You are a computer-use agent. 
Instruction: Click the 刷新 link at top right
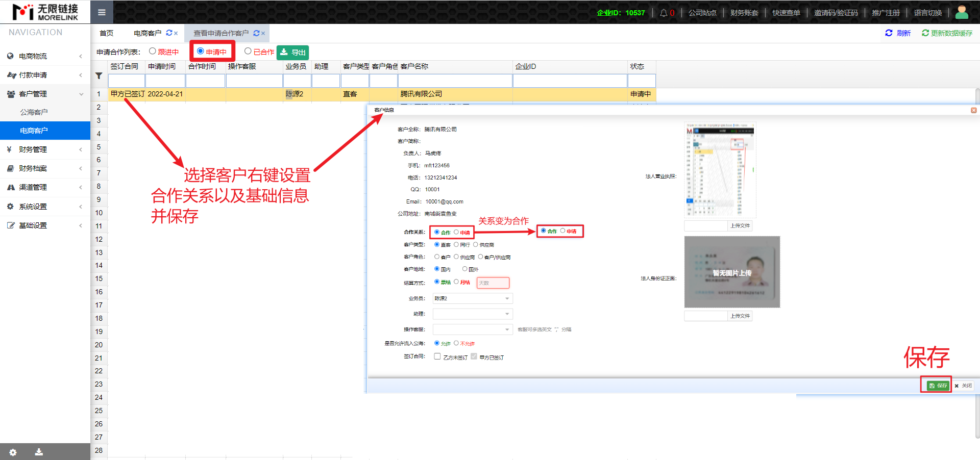898,33
